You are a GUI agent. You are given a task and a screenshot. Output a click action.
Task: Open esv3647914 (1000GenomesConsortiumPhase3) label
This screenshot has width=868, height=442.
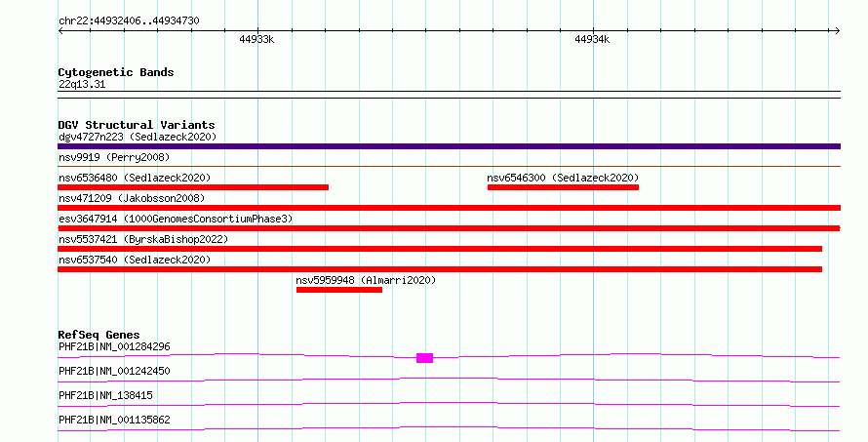pos(176,219)
